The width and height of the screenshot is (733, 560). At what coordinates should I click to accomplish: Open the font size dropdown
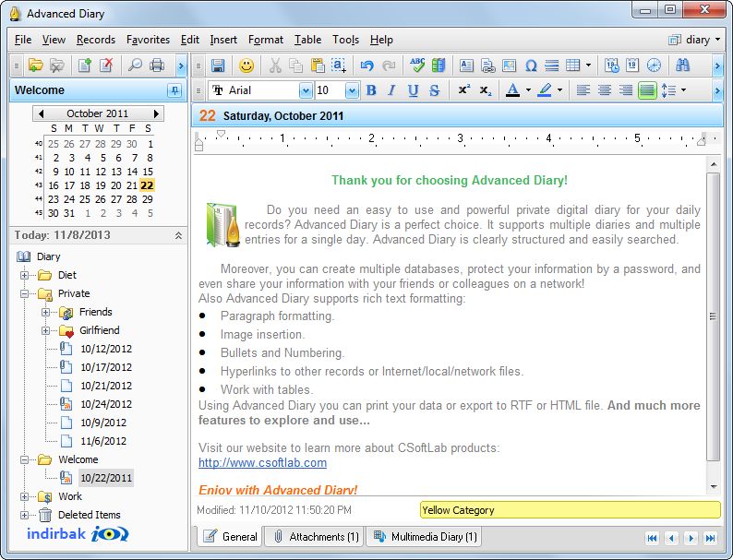coord(352,90)
